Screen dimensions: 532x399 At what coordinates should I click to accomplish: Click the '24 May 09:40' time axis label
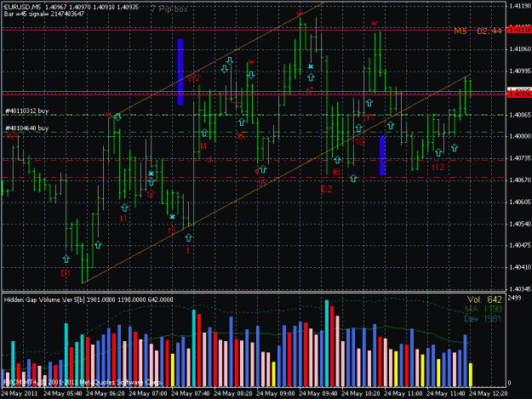tap(318, 394)
